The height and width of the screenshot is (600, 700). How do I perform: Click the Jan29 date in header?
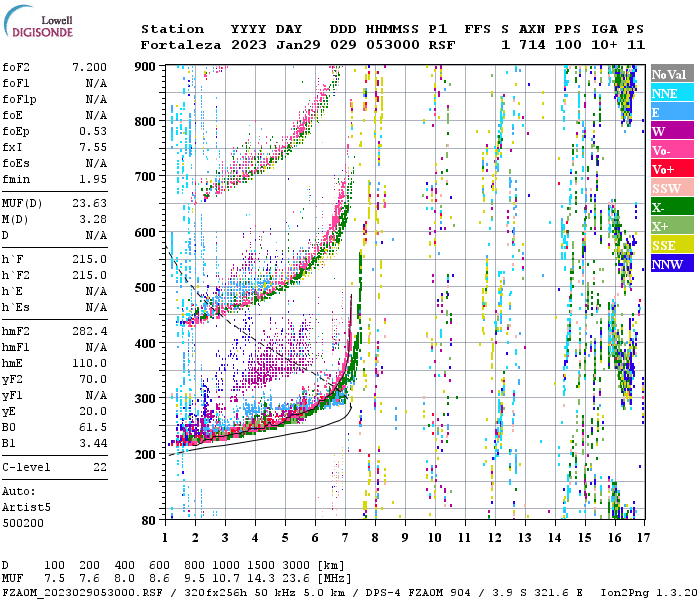point(298,45)
